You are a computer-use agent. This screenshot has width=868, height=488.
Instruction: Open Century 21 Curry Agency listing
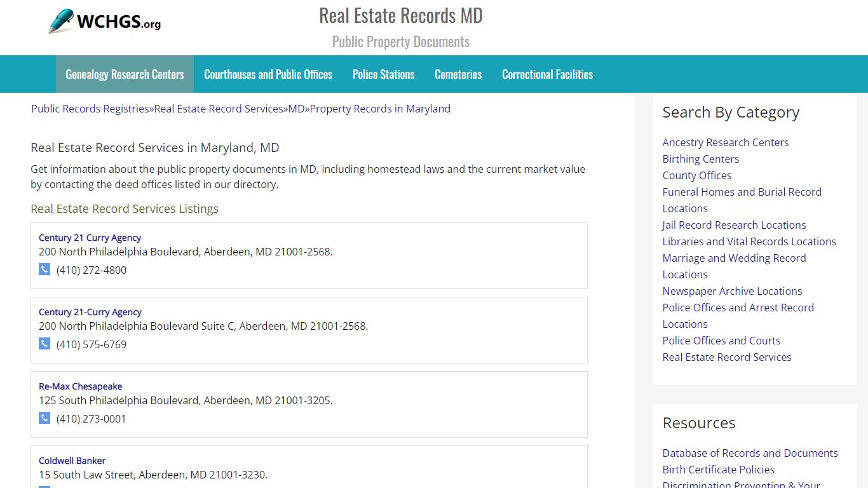click(90, 238)
